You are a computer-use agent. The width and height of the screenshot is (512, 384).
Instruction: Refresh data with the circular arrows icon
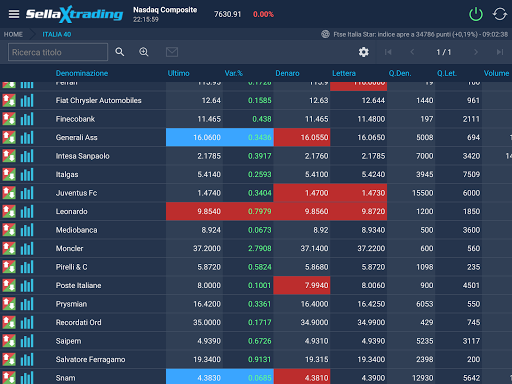tap(500, 14)
